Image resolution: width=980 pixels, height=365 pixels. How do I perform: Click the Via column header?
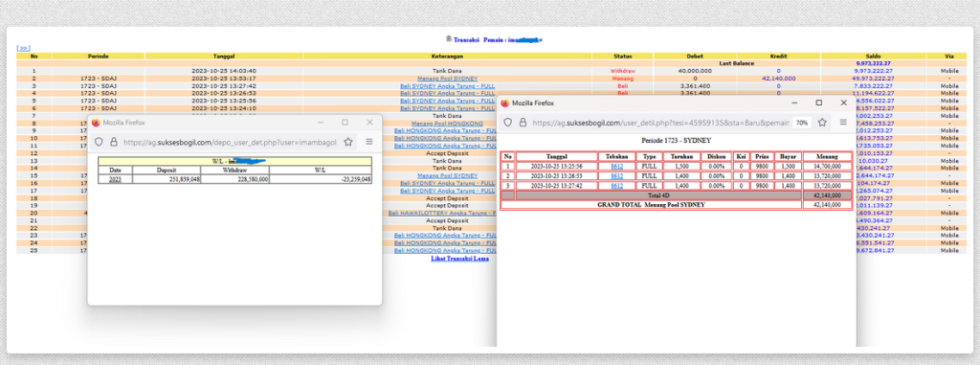tap(949, 57)
